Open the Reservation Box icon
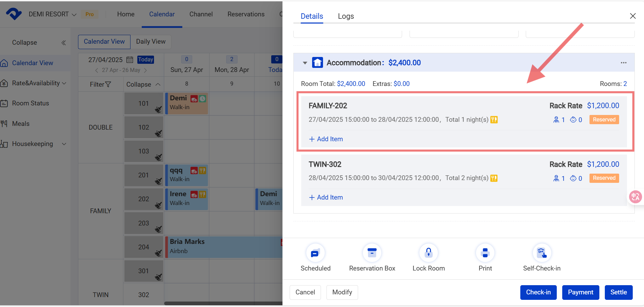The width and height of the screenshot is (644, 307). (x=372, y=253)
